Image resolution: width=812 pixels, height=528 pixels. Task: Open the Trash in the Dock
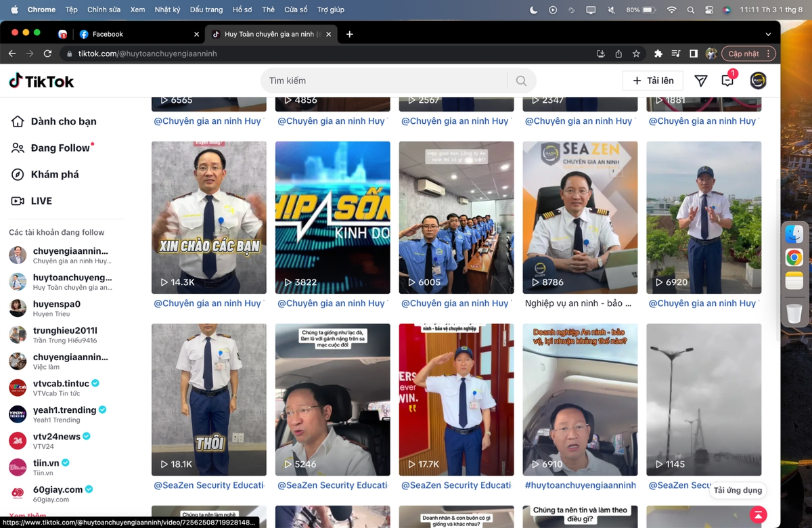pyautogui.click(x=794, y=313)
